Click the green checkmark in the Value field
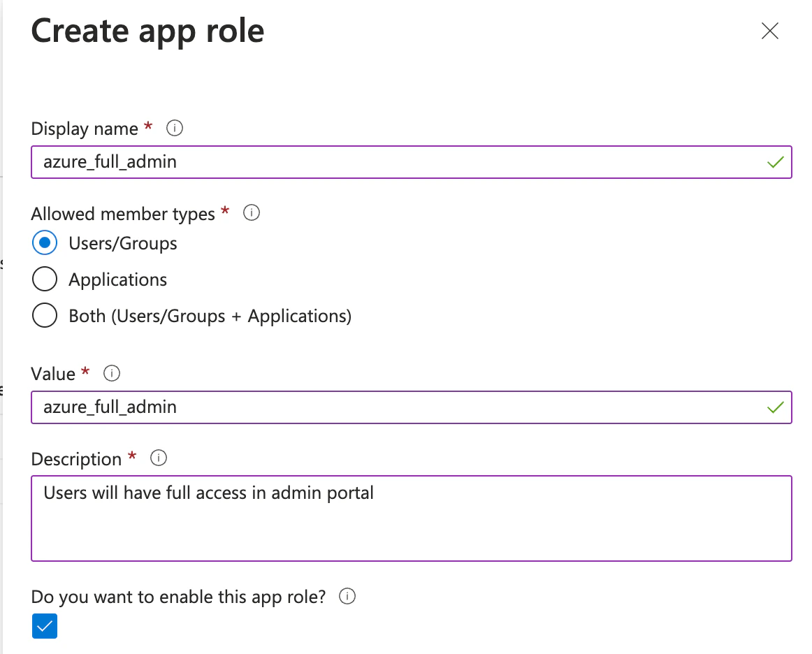Image resolution: width=812 pixels, height=654 pixels. click(x=776, y=407)
